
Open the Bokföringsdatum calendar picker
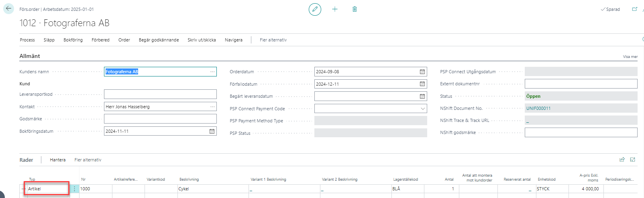click(x=212, y=131)
